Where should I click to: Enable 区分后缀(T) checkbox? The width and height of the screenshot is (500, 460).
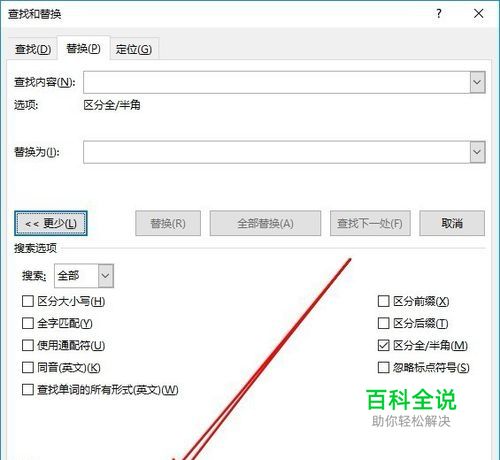click(383, 323)
